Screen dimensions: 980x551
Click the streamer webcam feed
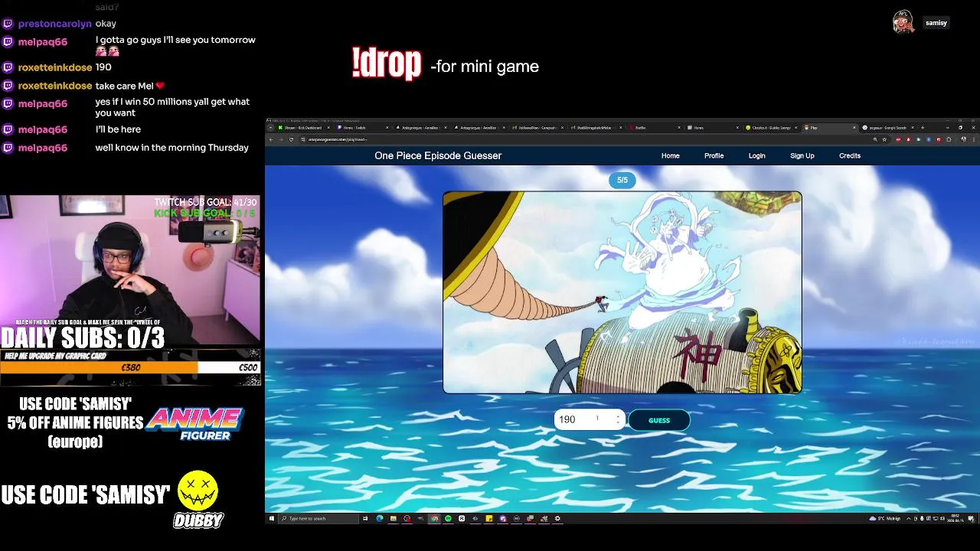click(130, 269)
